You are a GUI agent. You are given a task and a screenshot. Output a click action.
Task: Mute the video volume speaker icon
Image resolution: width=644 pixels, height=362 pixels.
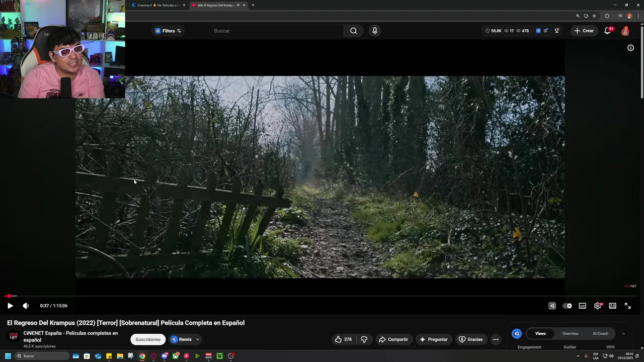pyautogui.click(x=26, y=306)
